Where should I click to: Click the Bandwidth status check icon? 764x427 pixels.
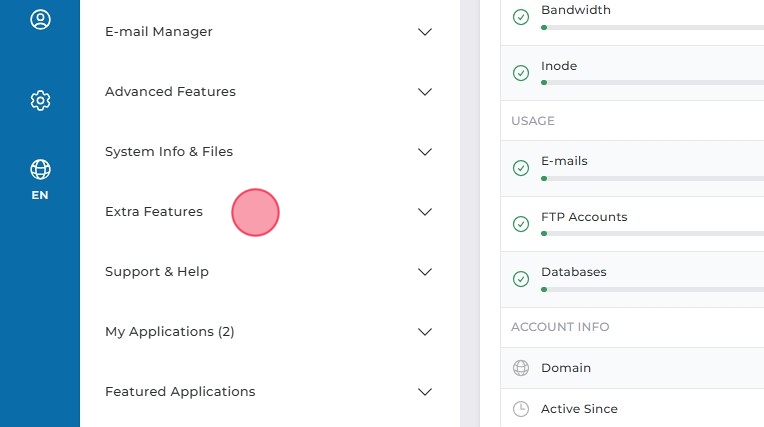pyautogui.click(x=520, y=17)
